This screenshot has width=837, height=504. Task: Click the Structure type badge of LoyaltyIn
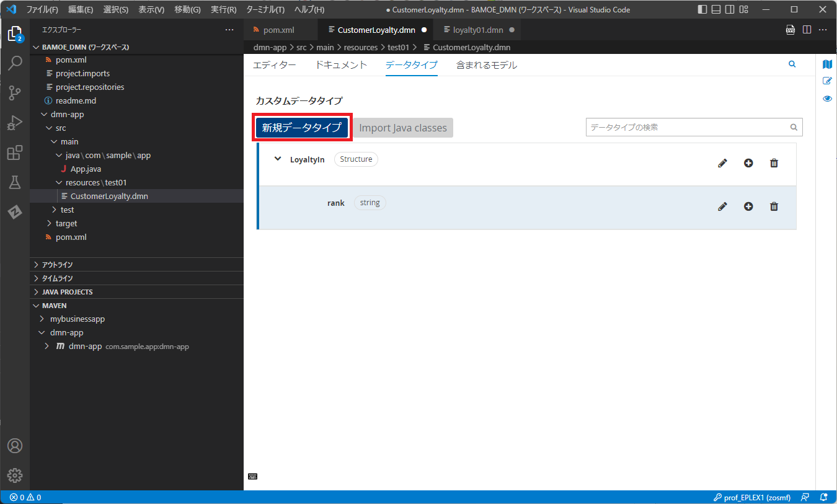click(x=356, y=159)
